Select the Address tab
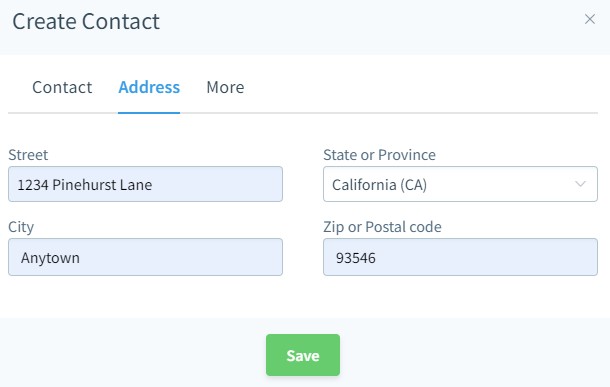This screenshot has width=610, height=387. click(x=149, y=87)
